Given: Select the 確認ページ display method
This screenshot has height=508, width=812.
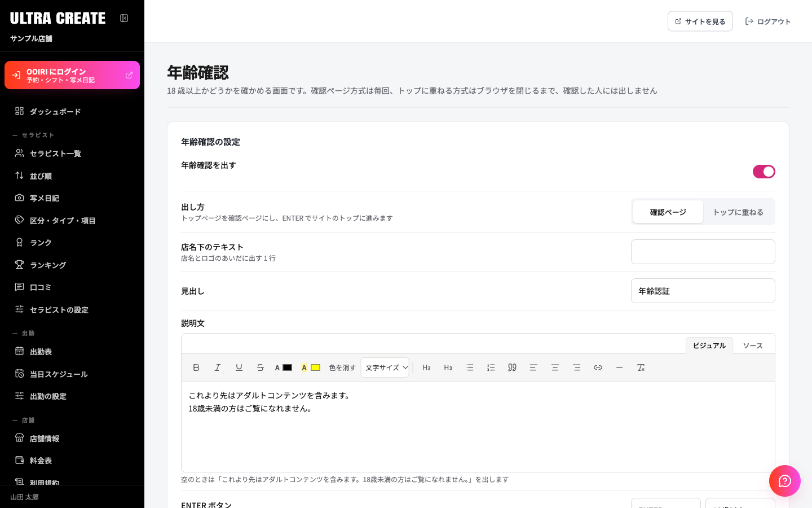Looking at the screenshot, I should tap(668, 212).
